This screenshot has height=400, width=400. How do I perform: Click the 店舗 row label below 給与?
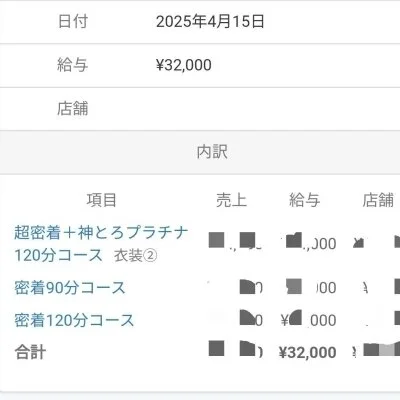point(73,109)
